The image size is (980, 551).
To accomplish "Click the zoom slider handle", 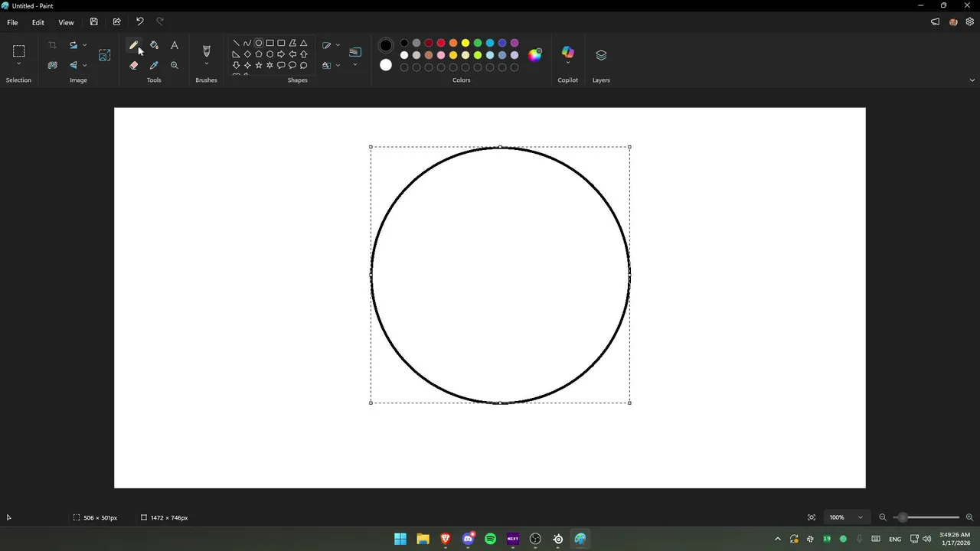I will [x=903, y=517].
